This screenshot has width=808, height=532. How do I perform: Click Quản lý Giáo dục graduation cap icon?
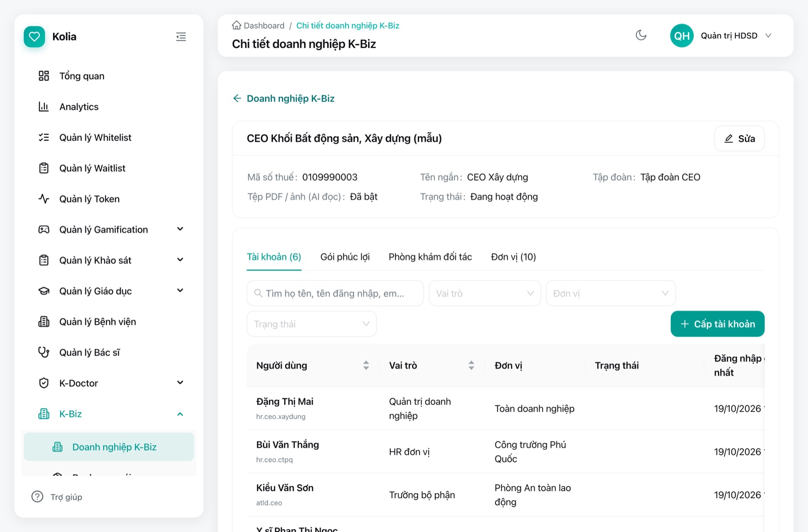(x=44, y=291)
